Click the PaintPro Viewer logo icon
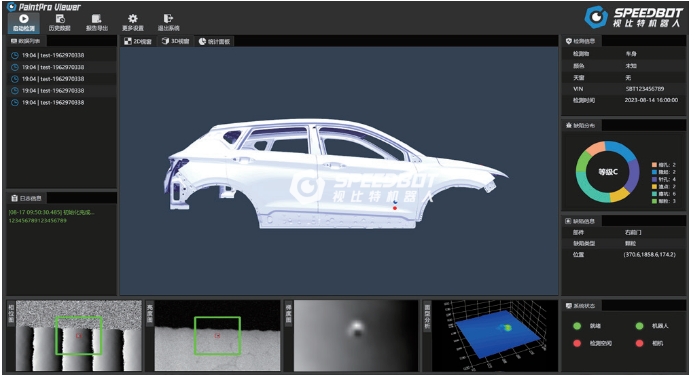Image resolution: width=695 pixels, height=377 pixels. [12, 7]
